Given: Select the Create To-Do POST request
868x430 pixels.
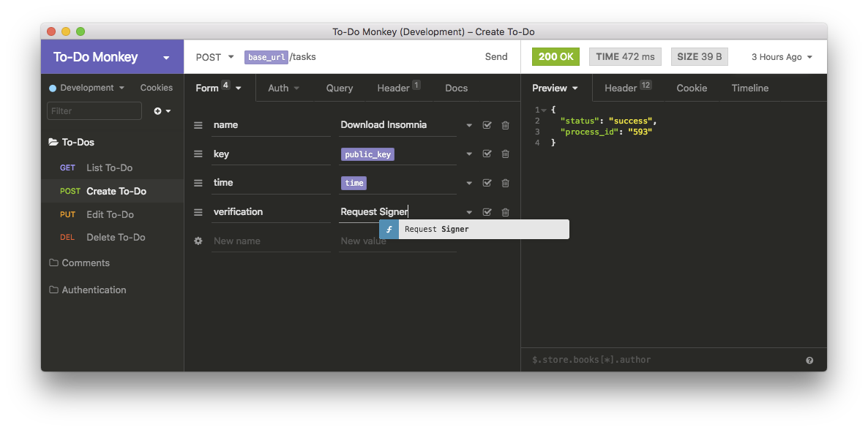Looking at the screenshot, I should 113,191.
